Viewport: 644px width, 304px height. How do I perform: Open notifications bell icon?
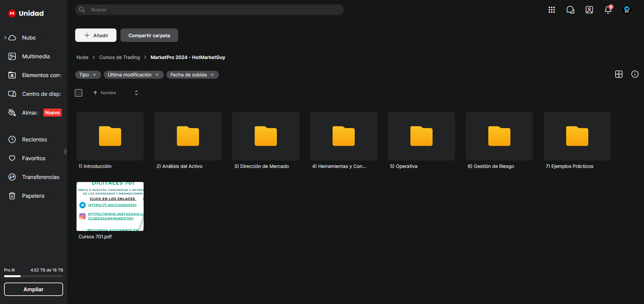(x=608, y=10)
